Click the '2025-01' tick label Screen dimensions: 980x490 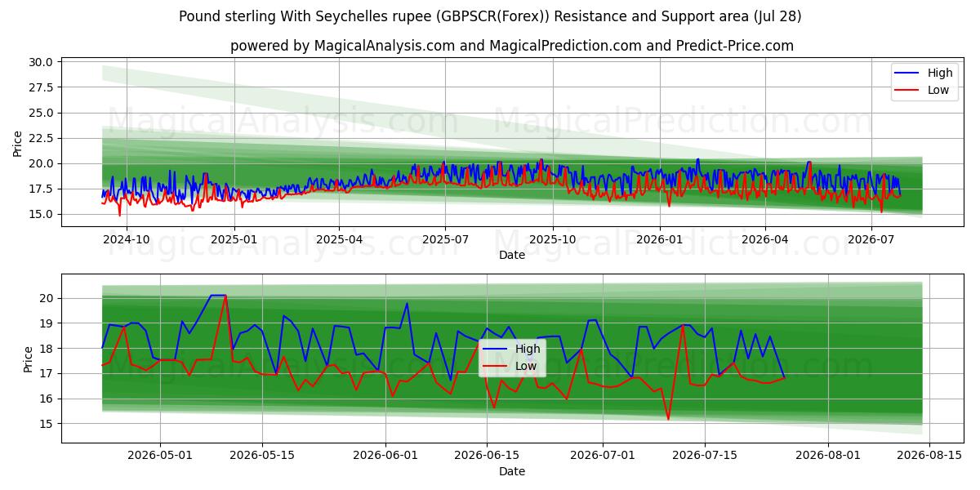(x=234, y=239)
